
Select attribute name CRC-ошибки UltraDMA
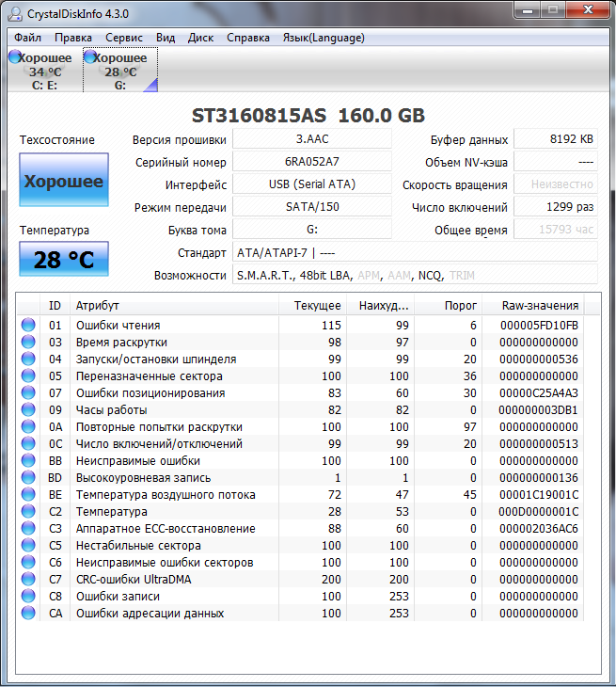[x=134, y=580]
